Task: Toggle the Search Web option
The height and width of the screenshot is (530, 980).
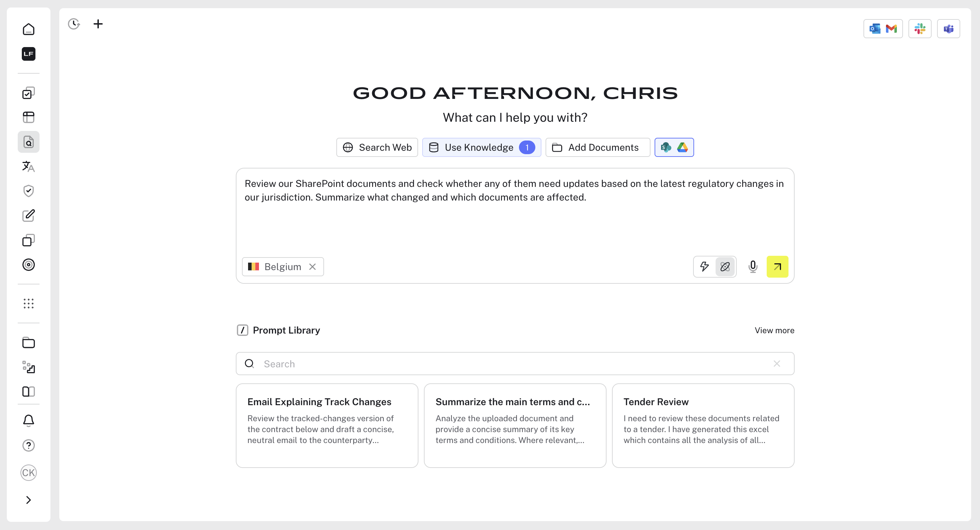Action: tap(377, 147)
